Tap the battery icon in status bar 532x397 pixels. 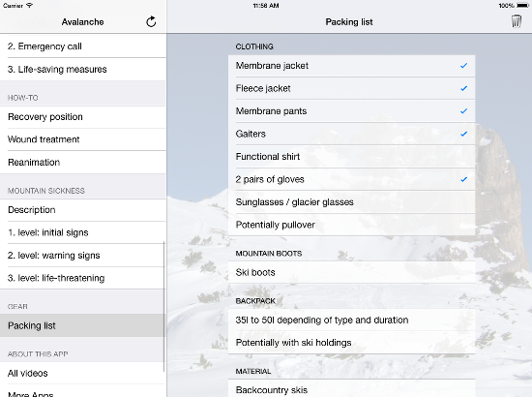point(523,6)
